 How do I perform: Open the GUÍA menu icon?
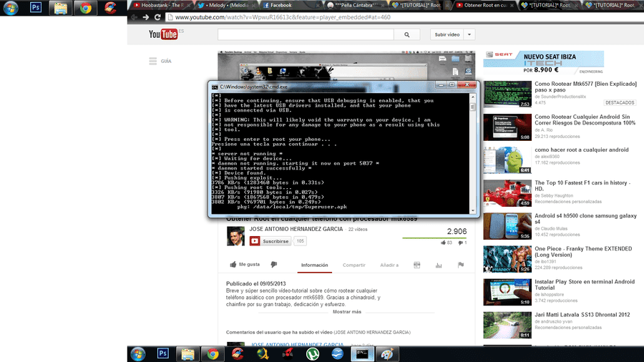coord(153,61)
